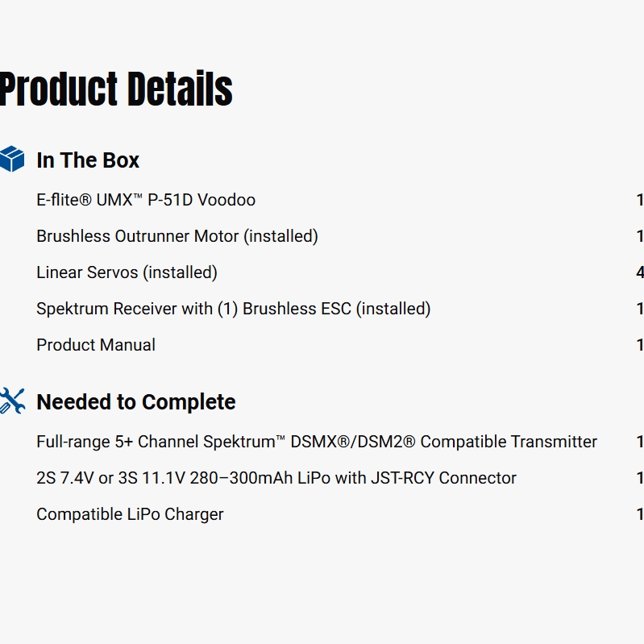Click Spektrum Receiver with Brushless ESC item
The width and height of the screenshot is (644, 644).
click(x=234, y=309)
